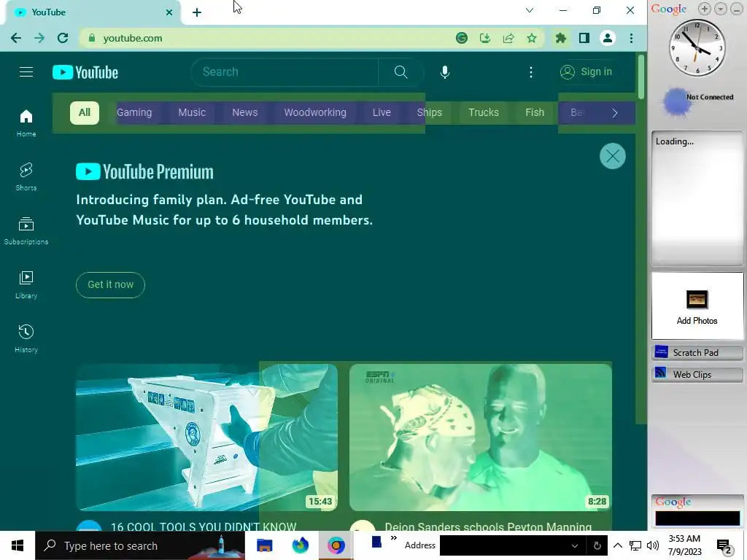This screenshot has width=747, height=560.
Task: Expand the taskbar toolbar overflow chevrons
Action: (x=393, y=538)
